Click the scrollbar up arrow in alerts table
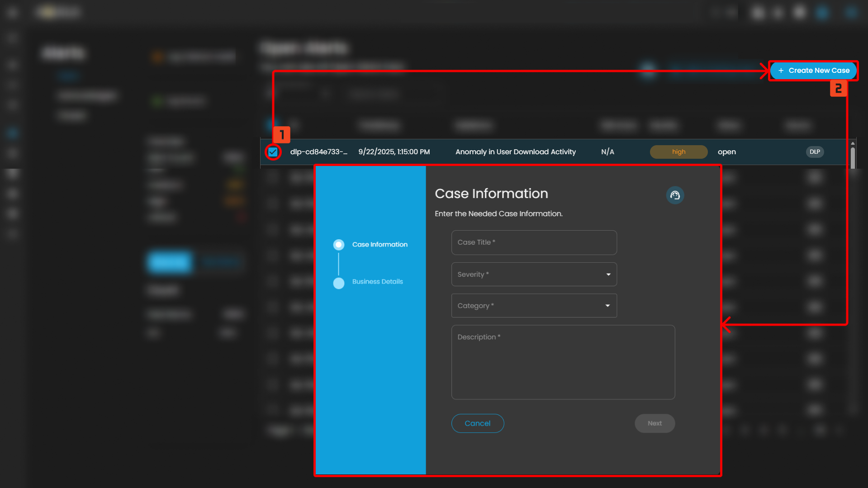Screen dimensions: 868x488 click(853, 144)
